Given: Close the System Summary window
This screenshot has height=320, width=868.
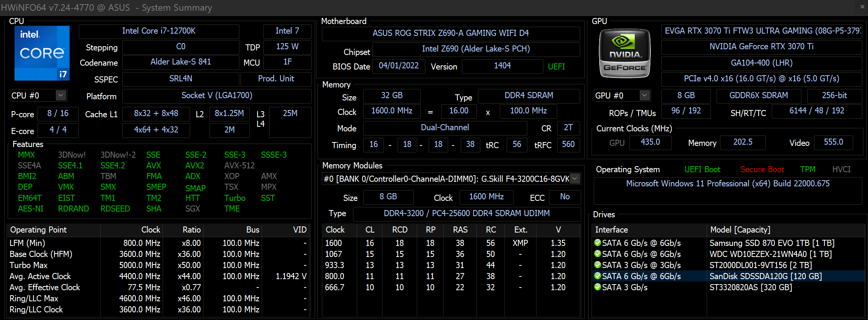Looking at the screenshot, I should pyautogui.click(x=862, y=7).
